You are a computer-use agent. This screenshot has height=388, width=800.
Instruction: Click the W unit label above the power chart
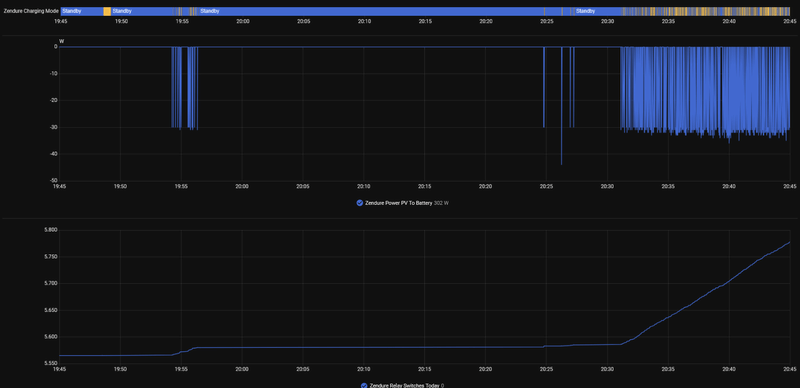pos(62,41)
